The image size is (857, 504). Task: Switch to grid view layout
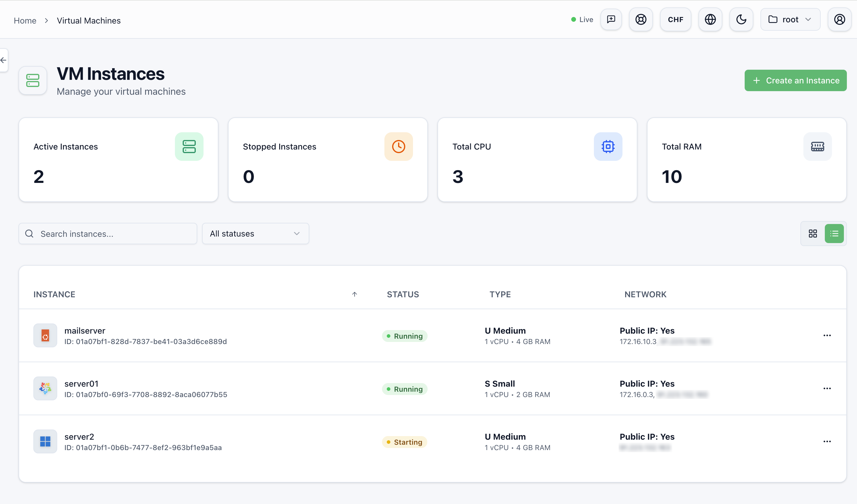click(813, 234)
